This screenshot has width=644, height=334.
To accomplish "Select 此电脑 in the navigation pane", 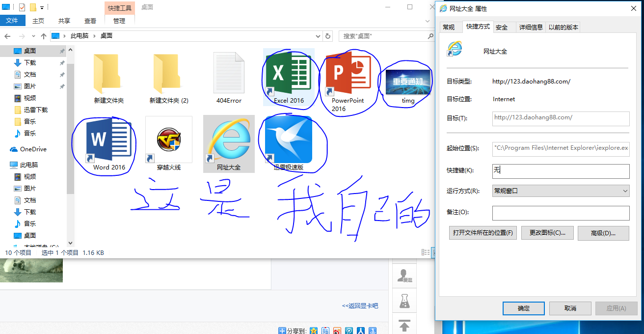I will [x=29, y=165].
